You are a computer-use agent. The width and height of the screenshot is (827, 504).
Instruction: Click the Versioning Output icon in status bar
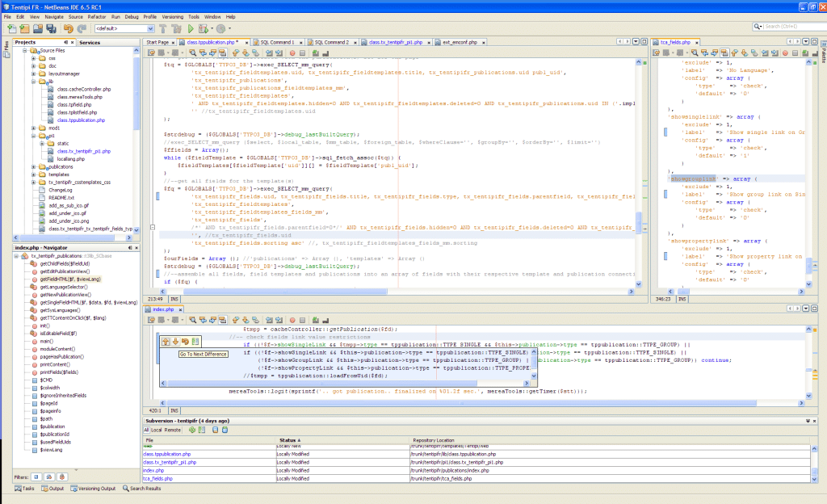73,488
